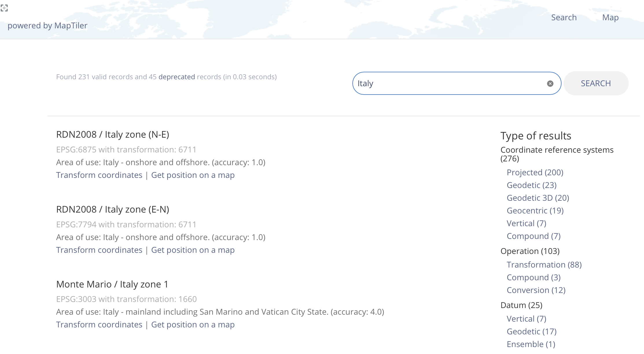Open the Search menu item
This screenshot has height=354, width=644.
(x=564, y=18)
